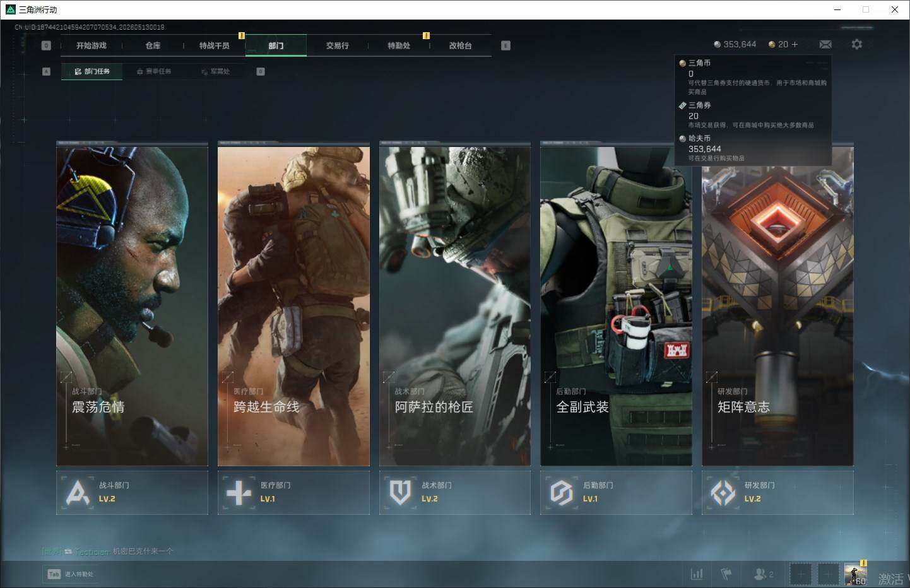
Task: Open the bar chart stats icon
Action: click(697, 574)
